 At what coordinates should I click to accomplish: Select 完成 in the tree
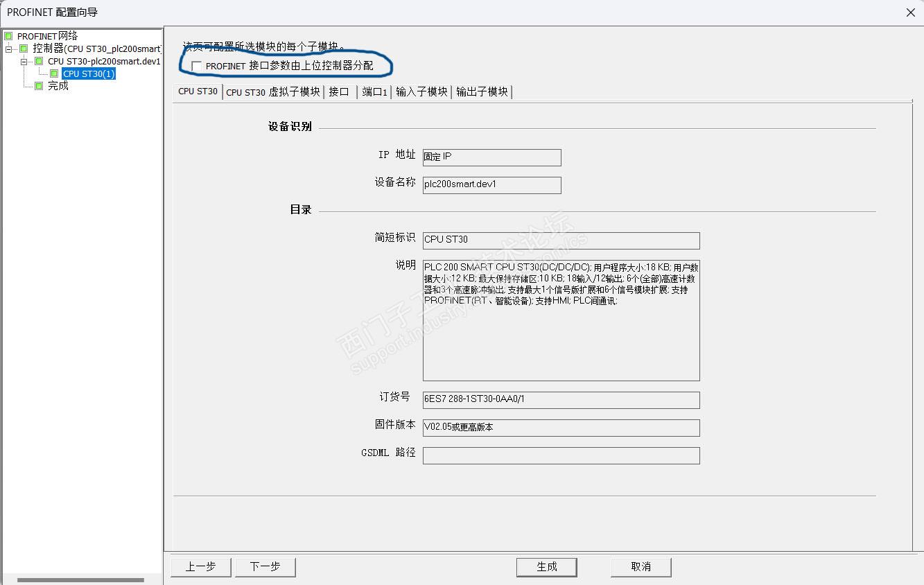58,86
